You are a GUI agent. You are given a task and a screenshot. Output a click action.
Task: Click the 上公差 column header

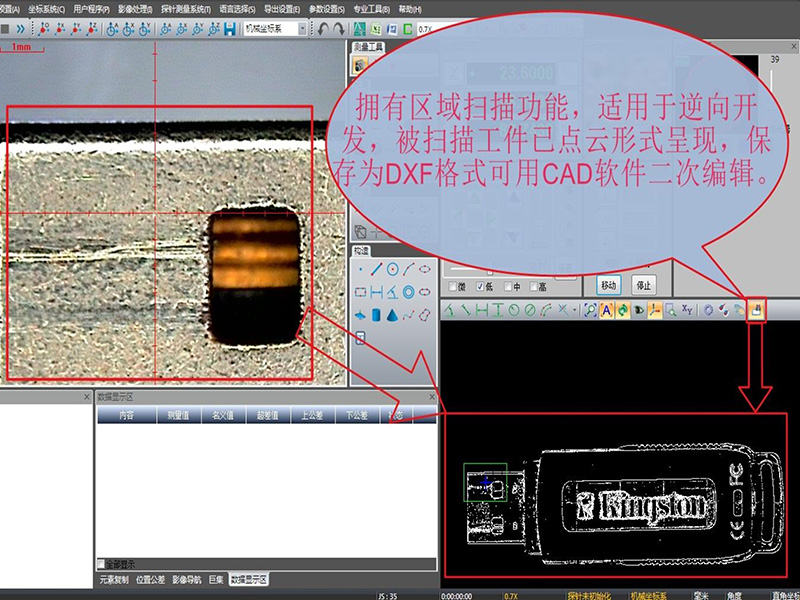point(312,415)
